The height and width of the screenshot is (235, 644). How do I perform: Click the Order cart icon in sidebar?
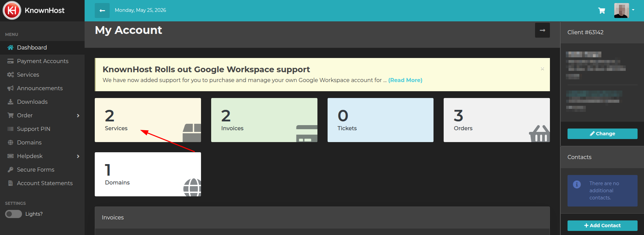pos(10,115)
